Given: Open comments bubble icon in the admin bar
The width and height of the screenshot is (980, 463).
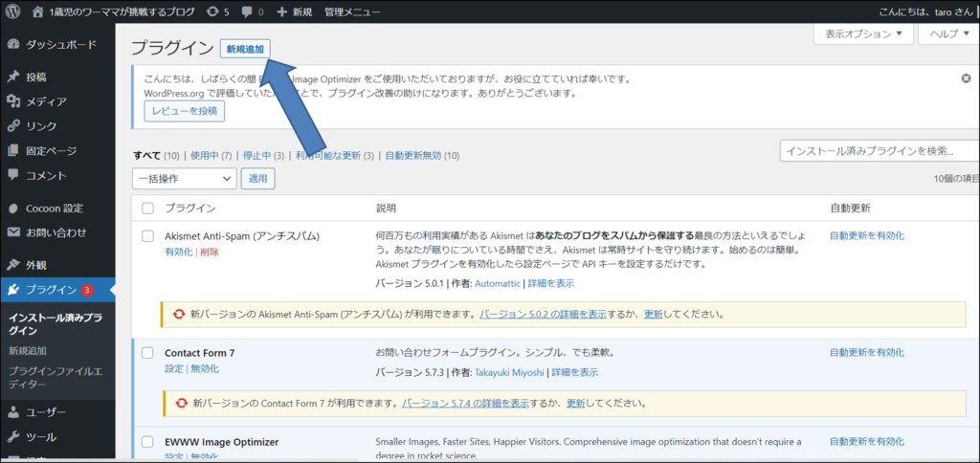Looking at the screenshot, I should (x=247, y=11).
